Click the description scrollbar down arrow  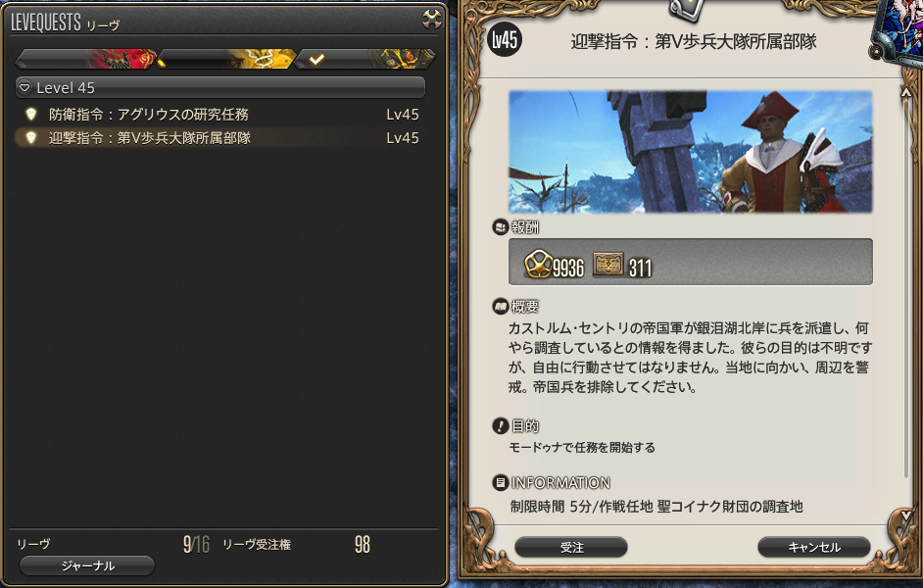coord(906,515)
